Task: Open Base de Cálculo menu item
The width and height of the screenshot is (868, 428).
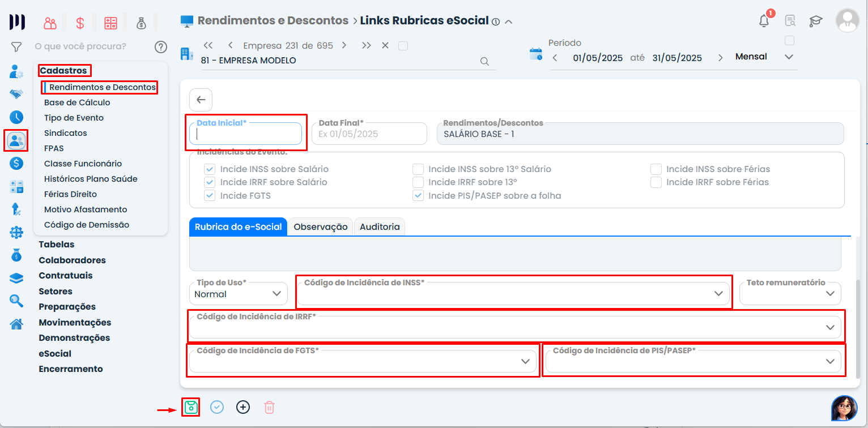Action: (x=77, y=102)
